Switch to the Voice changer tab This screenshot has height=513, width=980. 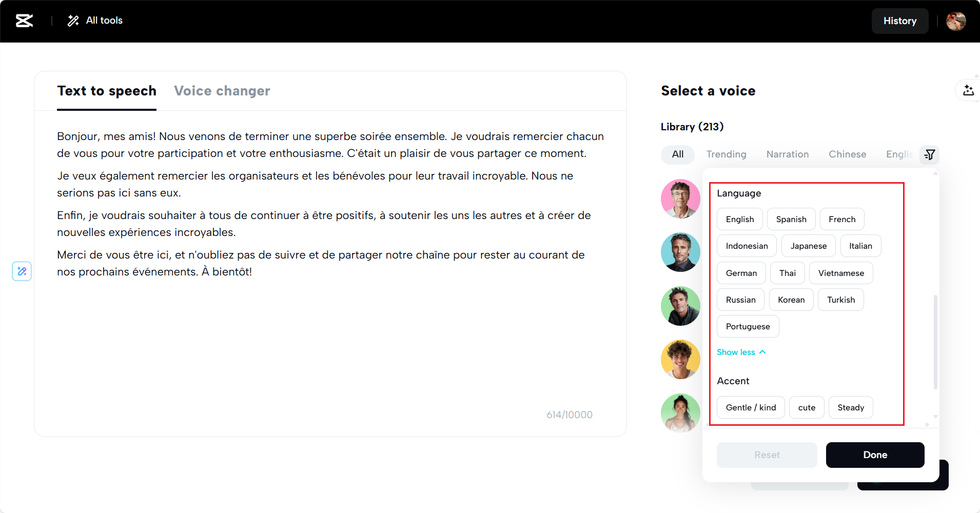point(222,91)
